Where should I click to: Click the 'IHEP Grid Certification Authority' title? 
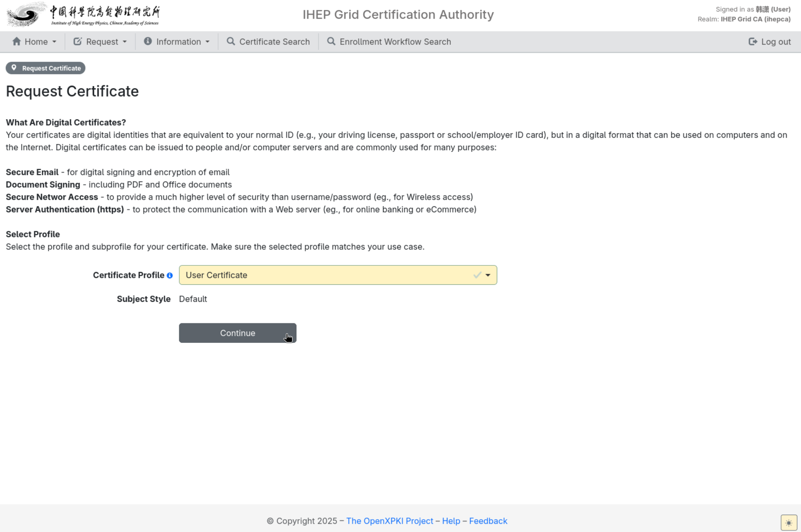[x=398, y=14]
